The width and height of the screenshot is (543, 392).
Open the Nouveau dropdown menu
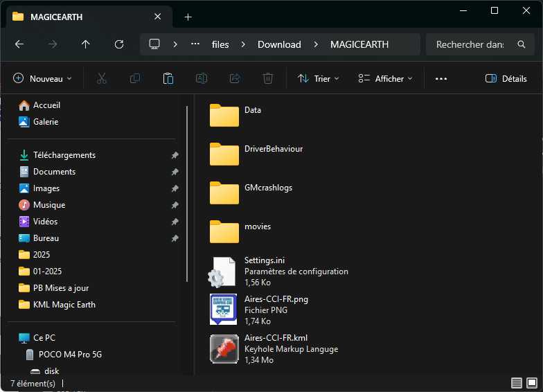click(42, 79)
